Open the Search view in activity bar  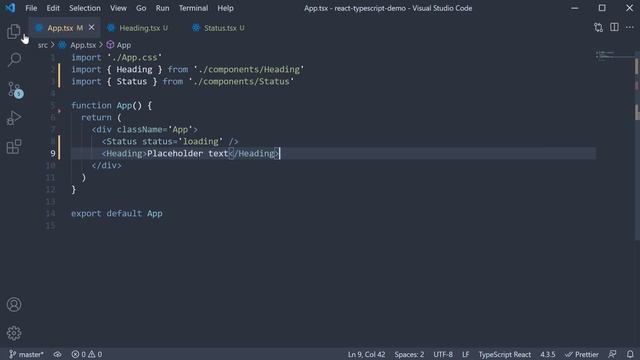point(14,60)
